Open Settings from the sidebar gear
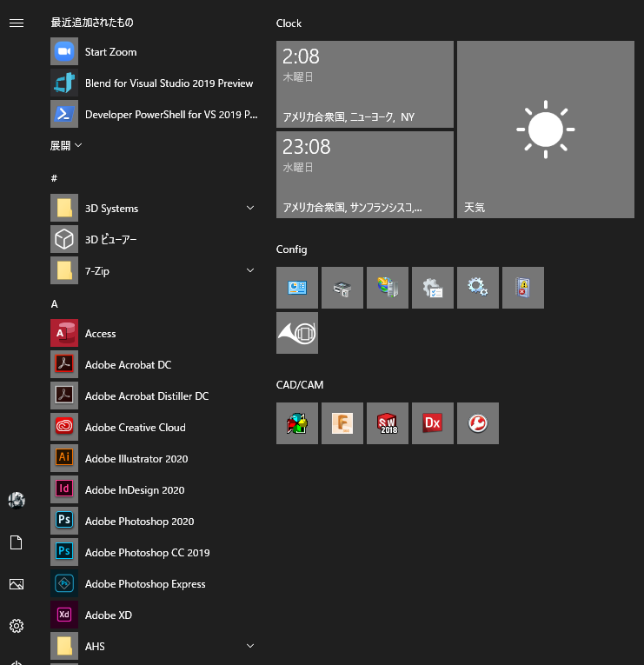The width and height of the screenshot is (644, 665). [17, 626]
